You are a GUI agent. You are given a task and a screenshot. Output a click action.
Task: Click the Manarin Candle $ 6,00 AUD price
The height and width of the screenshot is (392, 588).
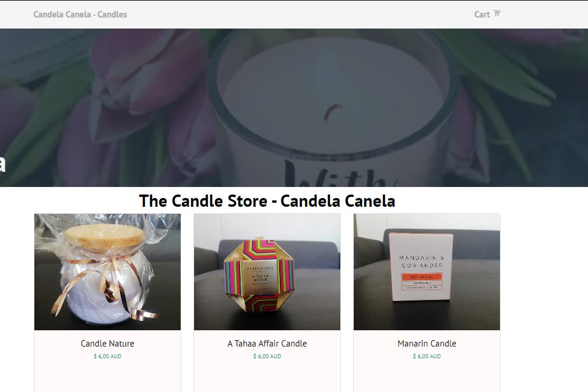pyautogui.click(x=427, y=356)
